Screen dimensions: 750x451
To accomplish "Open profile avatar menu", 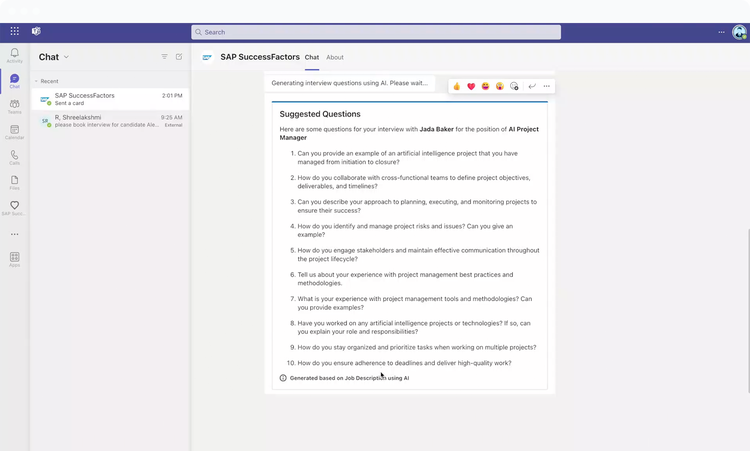I will coord(739,32).
